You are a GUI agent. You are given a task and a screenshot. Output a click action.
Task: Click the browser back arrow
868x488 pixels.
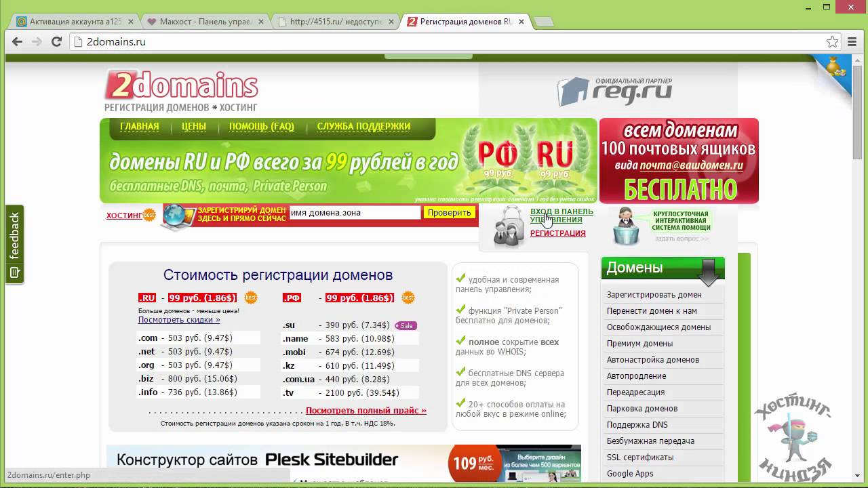[18, 42]
